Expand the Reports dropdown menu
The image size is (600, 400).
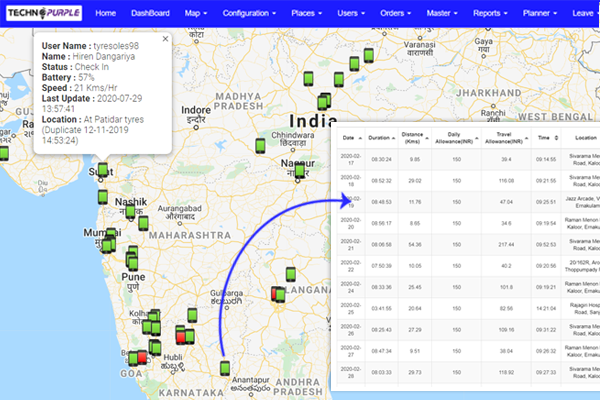[x=490, y=13]
